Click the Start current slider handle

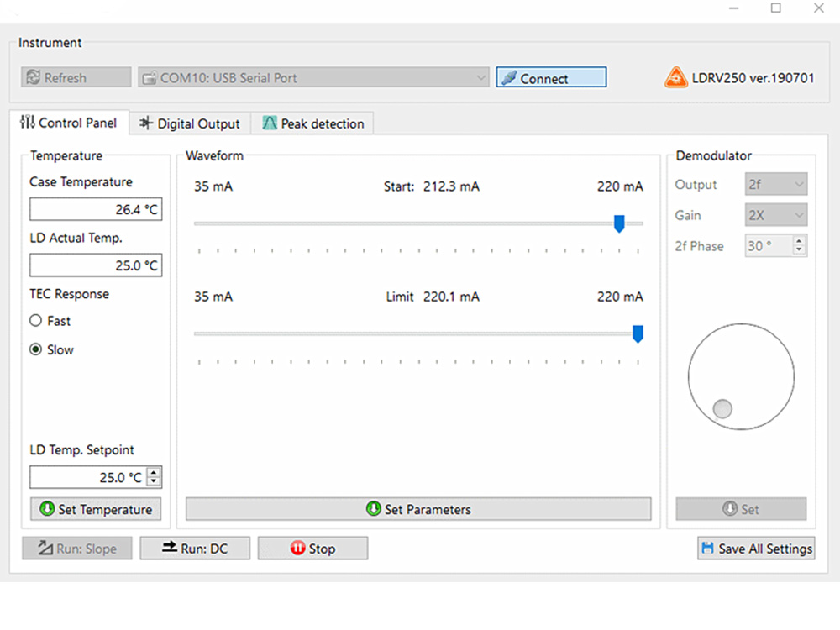coord(619,223)
